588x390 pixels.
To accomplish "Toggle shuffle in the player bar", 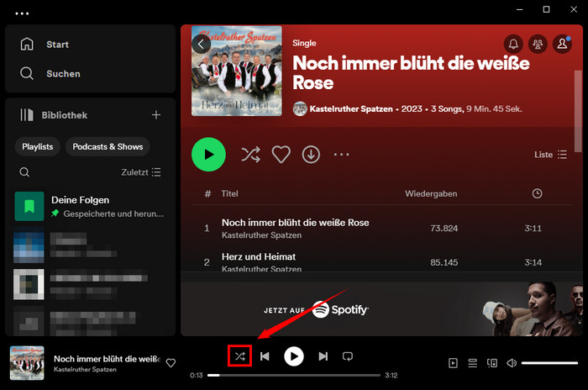I will (239, 356).
